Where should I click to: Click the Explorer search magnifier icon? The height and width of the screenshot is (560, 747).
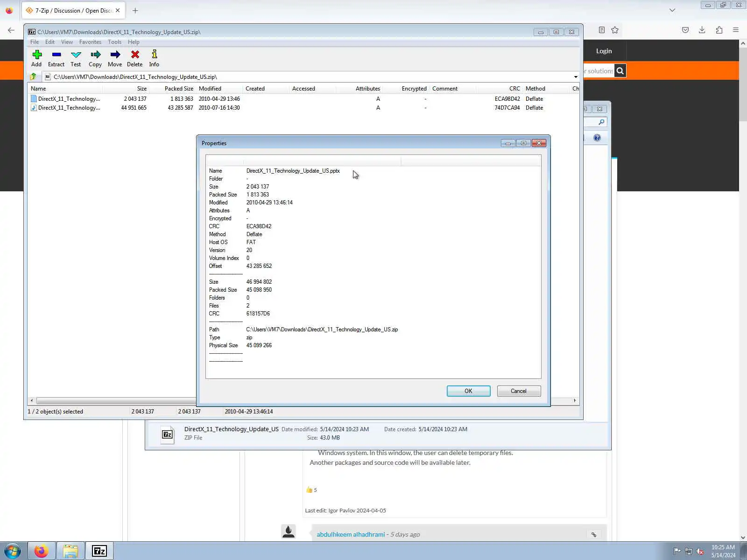(601, 122)
